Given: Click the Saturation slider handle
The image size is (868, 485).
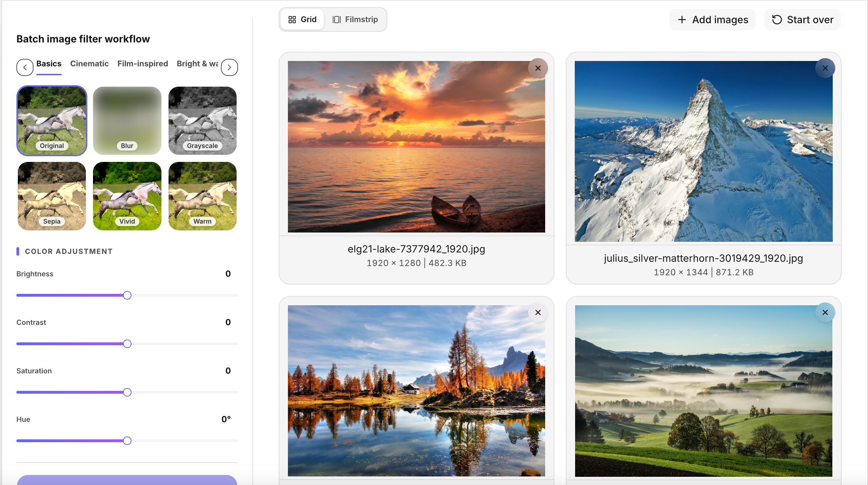Looking at the screenshot, I should 127,392.
